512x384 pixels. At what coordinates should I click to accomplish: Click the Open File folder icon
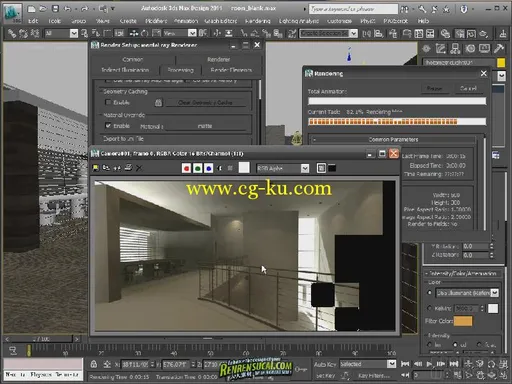pos(43,9)
